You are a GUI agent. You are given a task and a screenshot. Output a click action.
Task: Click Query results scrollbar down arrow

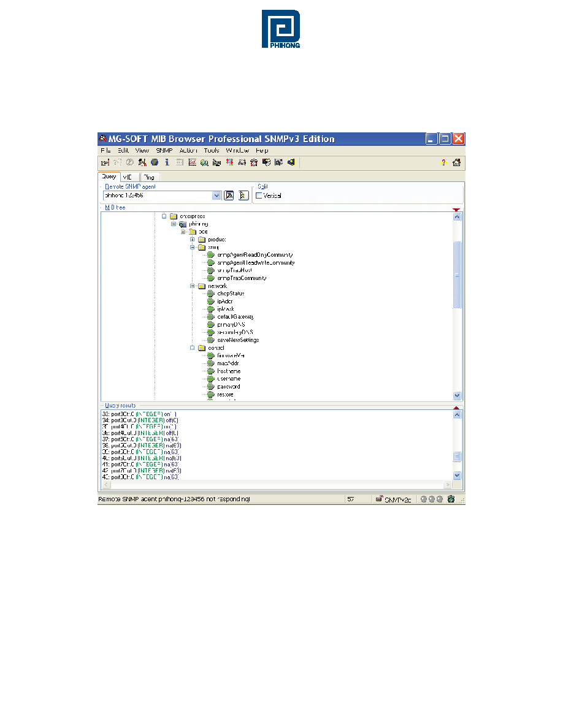pos(457,475)
